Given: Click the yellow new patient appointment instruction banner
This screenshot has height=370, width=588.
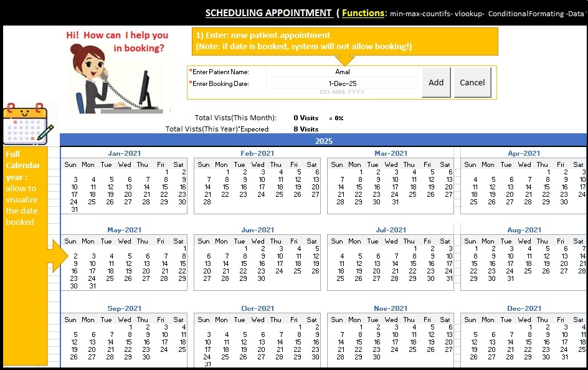Looking at the screenshot, I should (x=346, y=41).
